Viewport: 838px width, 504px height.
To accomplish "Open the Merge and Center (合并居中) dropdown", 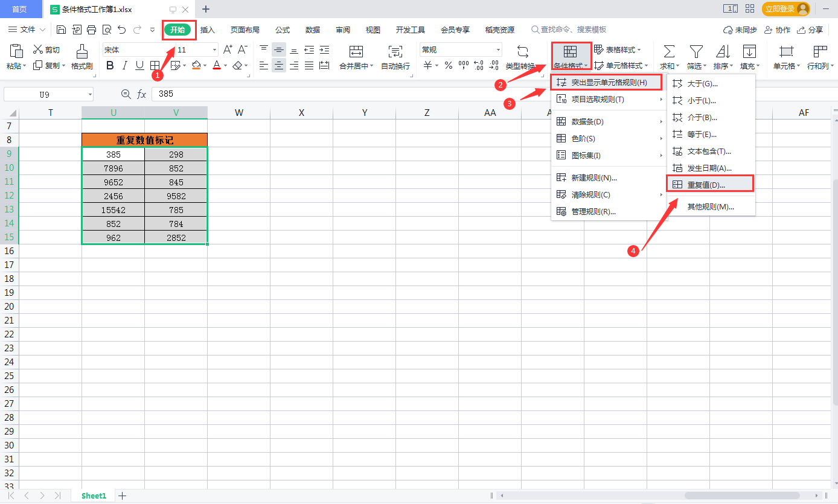I will point(356,66).
